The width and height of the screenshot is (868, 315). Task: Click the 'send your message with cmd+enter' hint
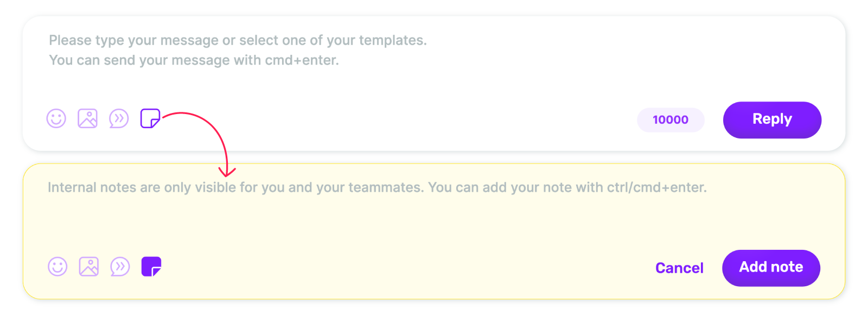coord(221,60)
